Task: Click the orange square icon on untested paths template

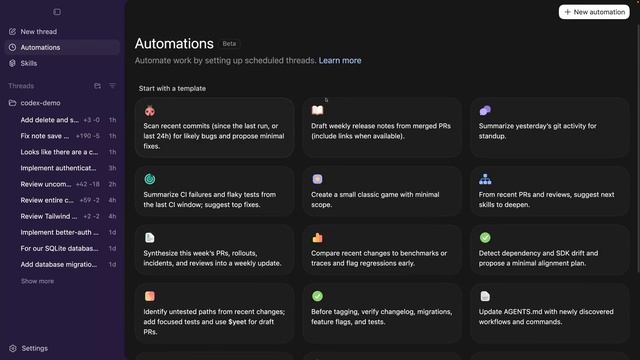Action: [x=150, y=296]
